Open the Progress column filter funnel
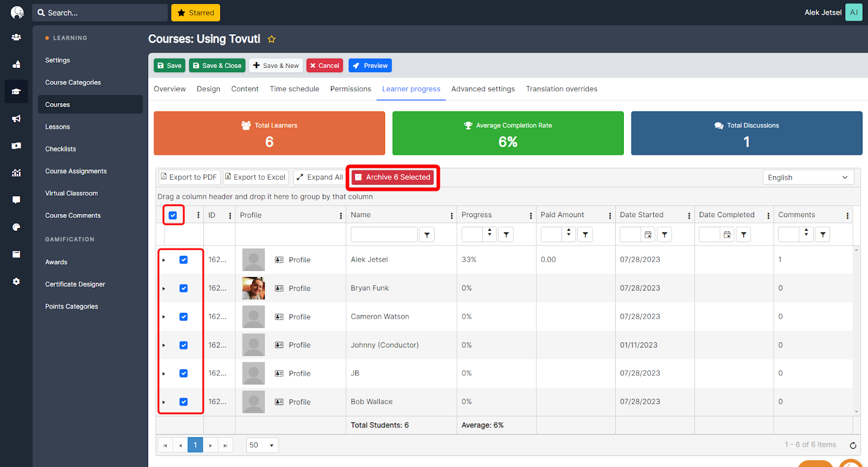The image size is (868, 467). click(x=506, y=235)
